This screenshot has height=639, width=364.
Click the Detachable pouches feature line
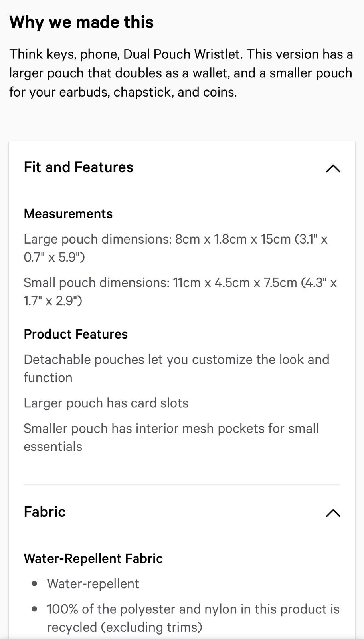pos(176,368)
